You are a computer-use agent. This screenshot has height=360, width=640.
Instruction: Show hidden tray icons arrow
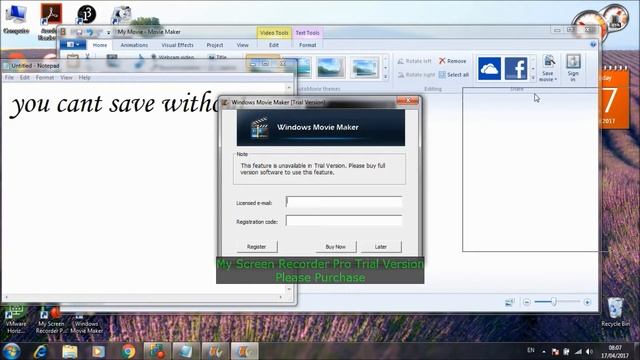[544, 351]
